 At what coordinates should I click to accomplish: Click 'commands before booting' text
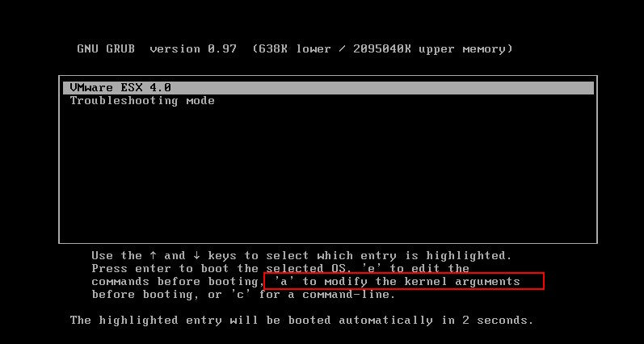(x=175, y=282)
